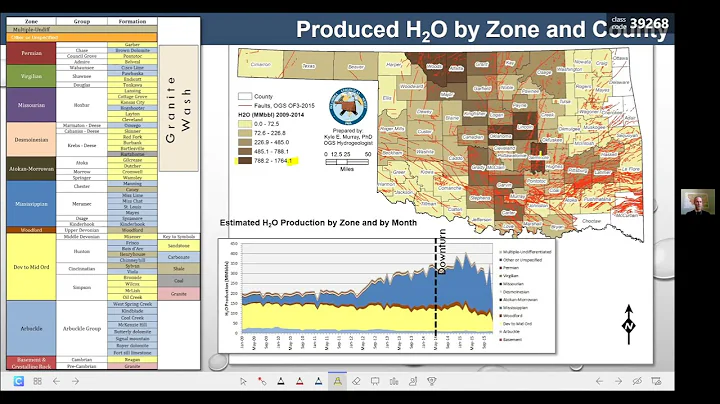Activate the red laser pointer tool

262,381
